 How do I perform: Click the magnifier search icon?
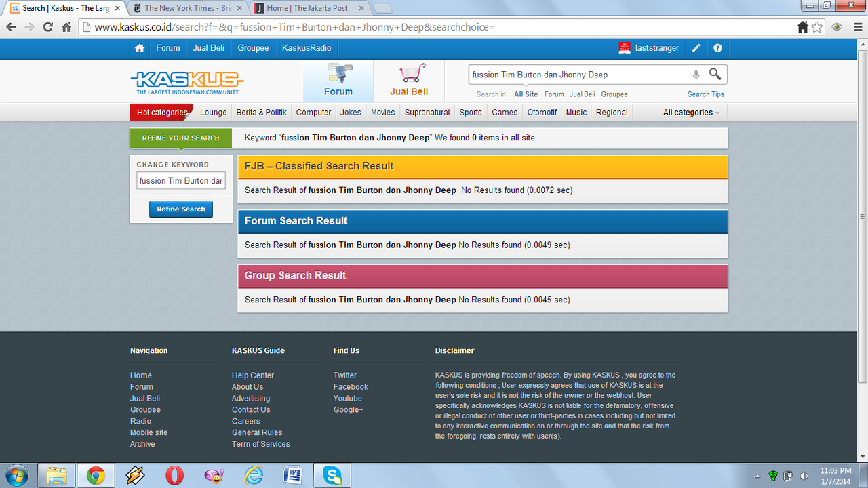click(715, 74)
